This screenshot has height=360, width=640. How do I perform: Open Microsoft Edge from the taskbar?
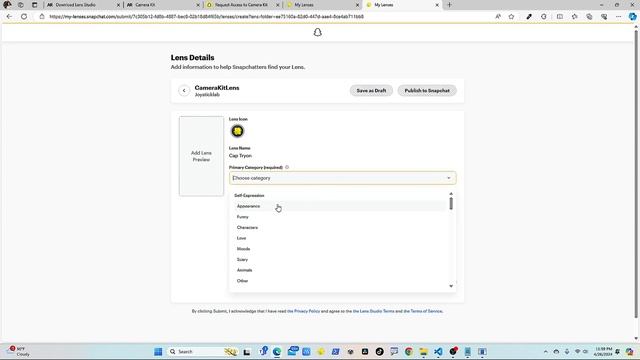277,351
